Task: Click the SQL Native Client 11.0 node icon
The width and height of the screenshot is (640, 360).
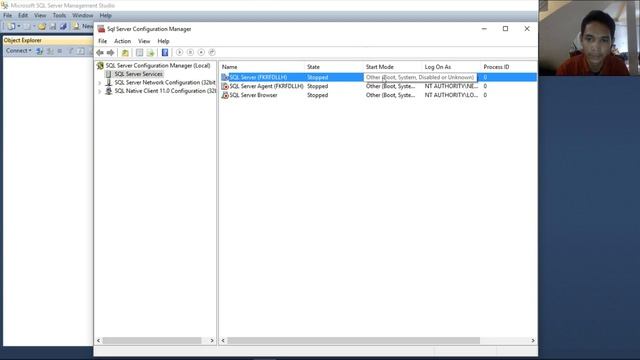Action: [x=109, y=91]
